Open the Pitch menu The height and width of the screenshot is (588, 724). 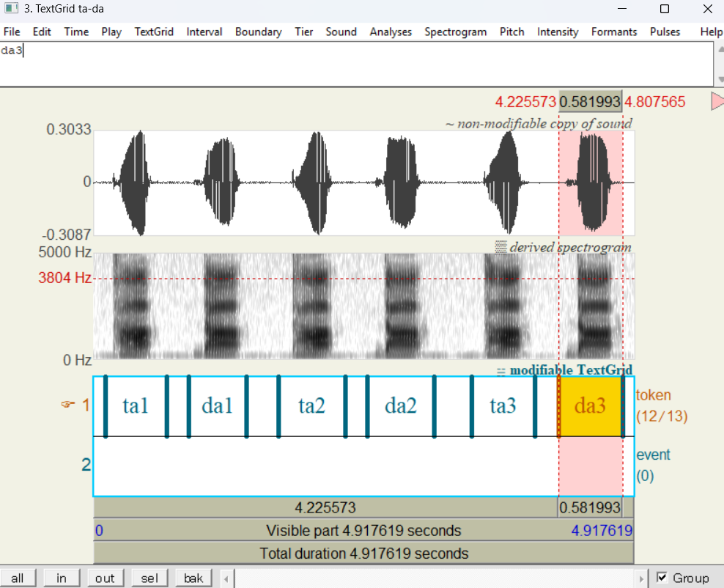tap(511, 32)
